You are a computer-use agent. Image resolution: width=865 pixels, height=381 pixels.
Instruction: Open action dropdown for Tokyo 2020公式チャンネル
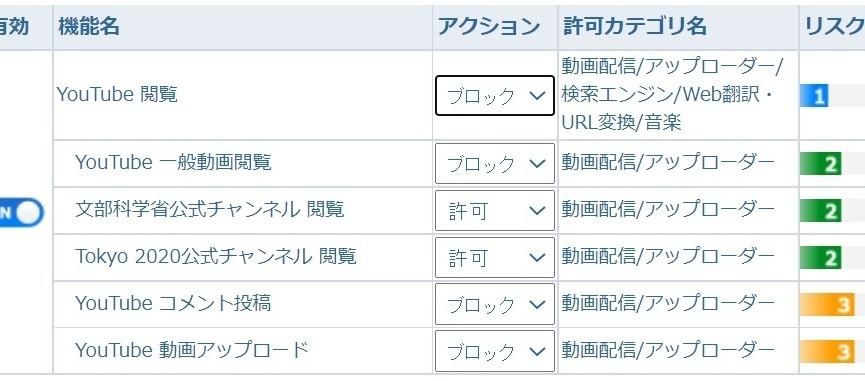click(495, 257)
